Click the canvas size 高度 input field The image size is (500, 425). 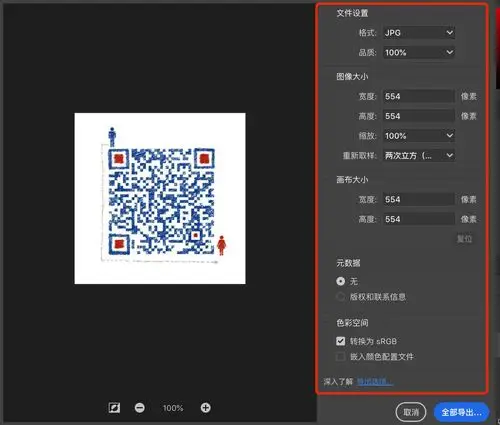(x=419, y=219)
